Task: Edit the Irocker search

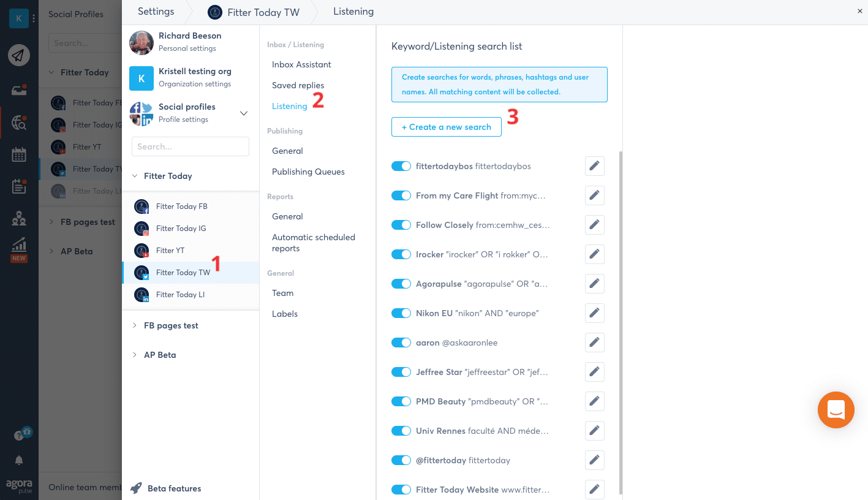Action: [594, 254]
